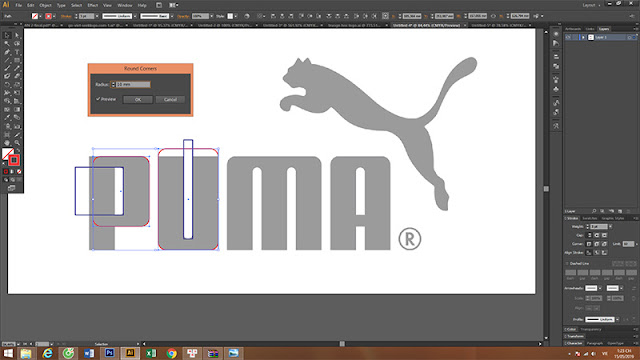
Task: Select the Magic Wand tool
Action: (7, 43)
